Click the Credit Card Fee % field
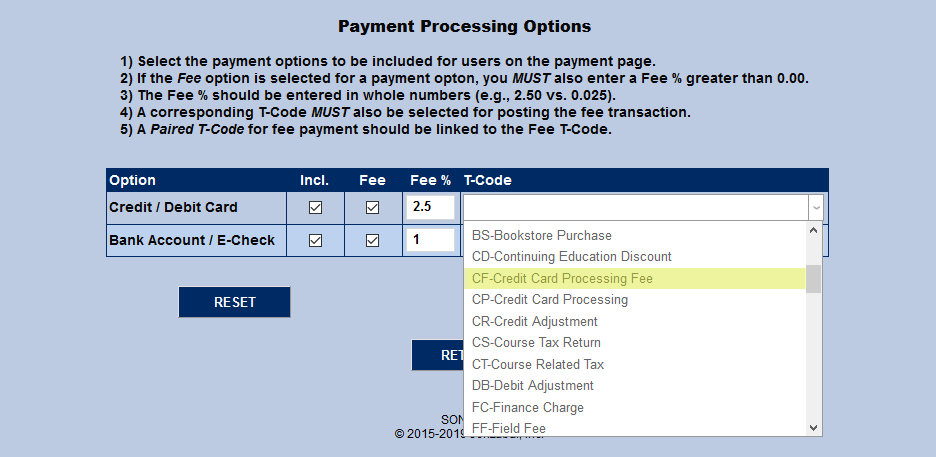 (430, 207)
